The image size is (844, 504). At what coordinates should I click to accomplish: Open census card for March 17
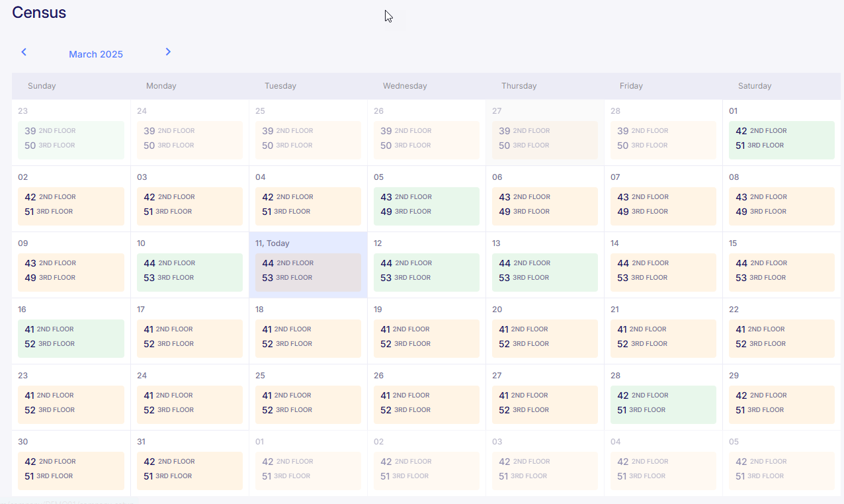pos(190,339)
